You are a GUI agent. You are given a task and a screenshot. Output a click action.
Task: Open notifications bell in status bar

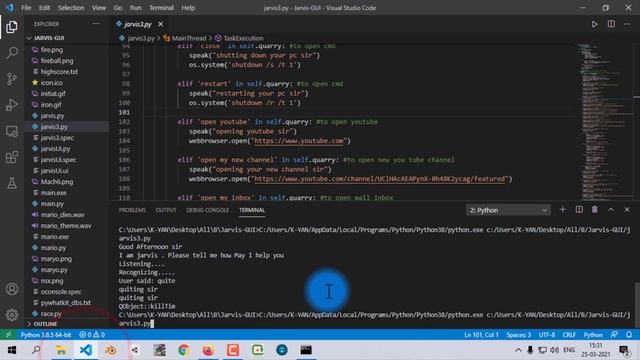pyautogui.click(x=629, y=335)
